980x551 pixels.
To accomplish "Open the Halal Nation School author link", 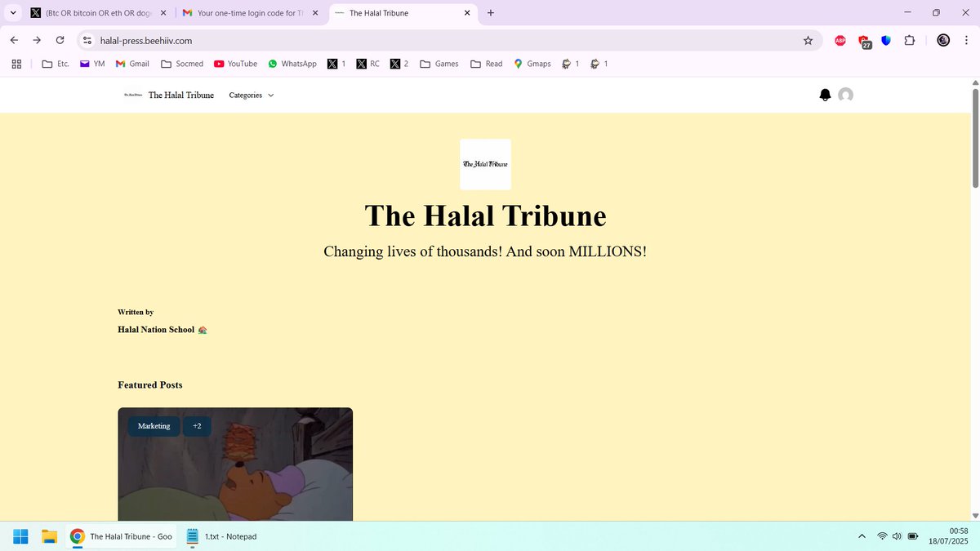I will point(163,330).
